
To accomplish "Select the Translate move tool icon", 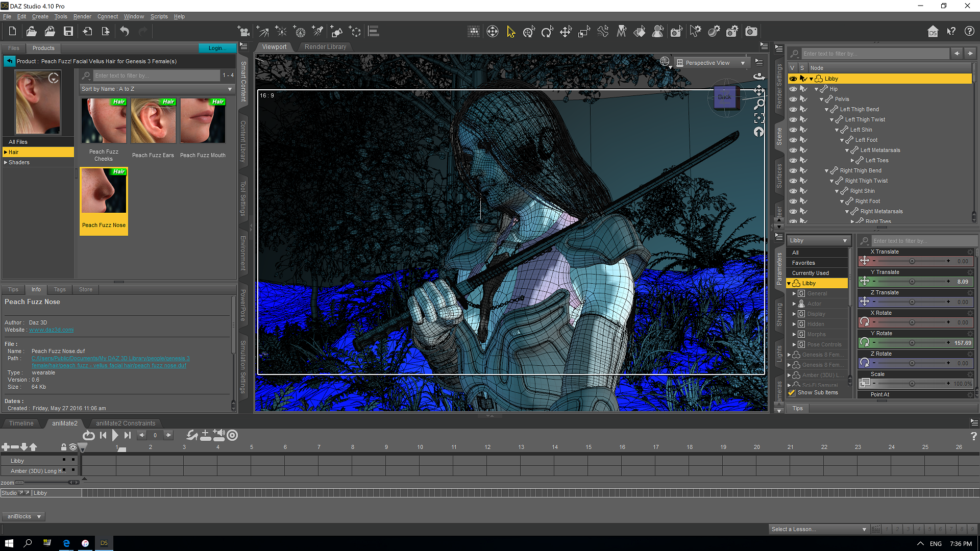I will tap(566, 32).
